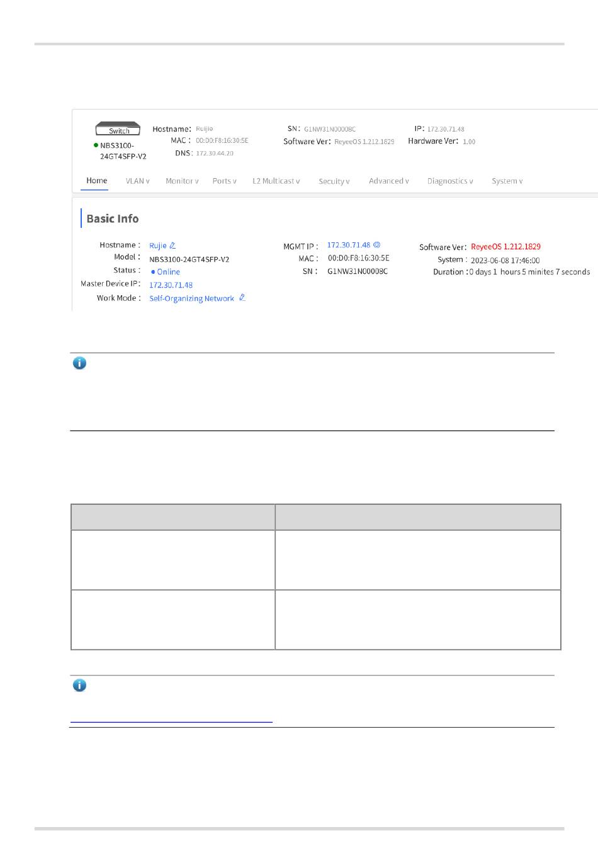This screenshot has height=868, width=598.
Task: Click header DNS value 172.30.44.20
Action: [x=215, y=154]
